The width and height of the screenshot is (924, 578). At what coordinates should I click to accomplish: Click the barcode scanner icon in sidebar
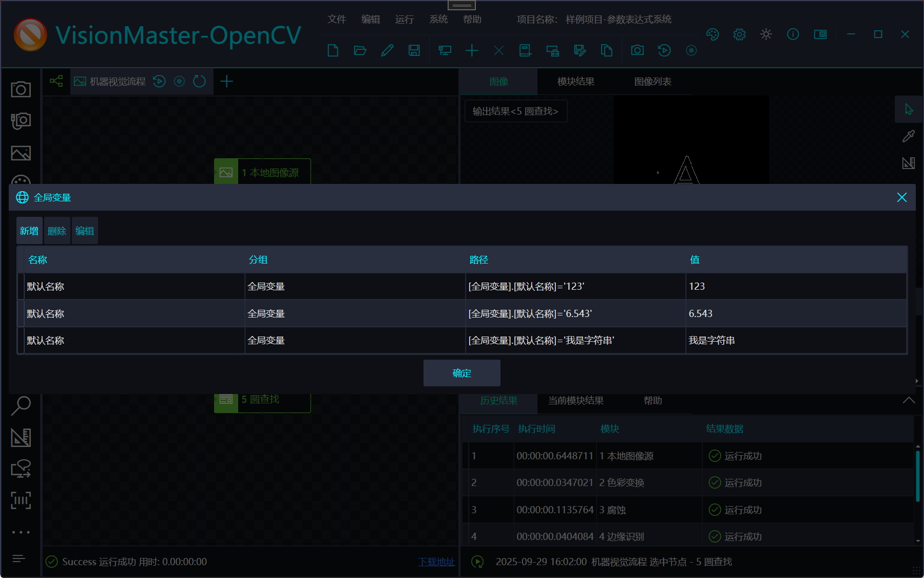click(x=21, y=500)
